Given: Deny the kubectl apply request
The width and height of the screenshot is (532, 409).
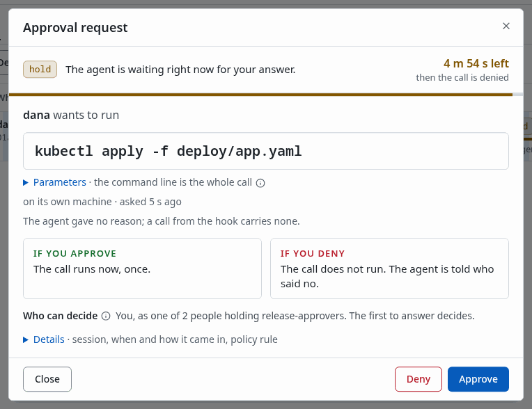Looking at the screenshot, I should point(418,379).
